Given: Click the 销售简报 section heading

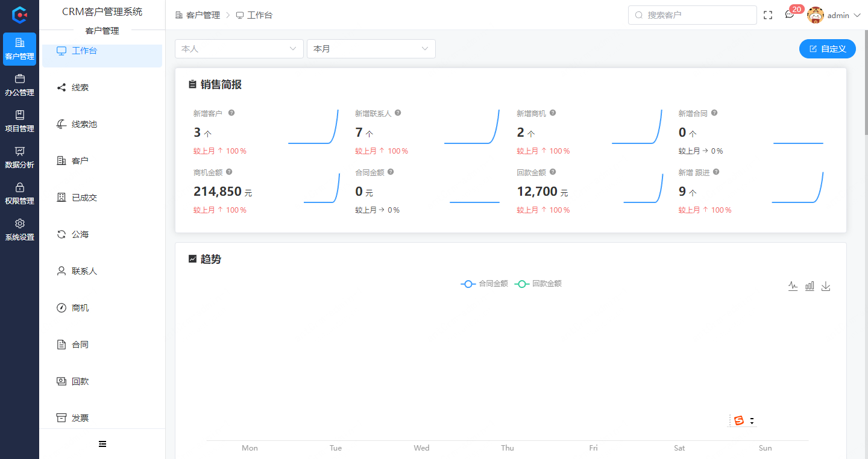Looking at the screenshot, I should 221,85.
